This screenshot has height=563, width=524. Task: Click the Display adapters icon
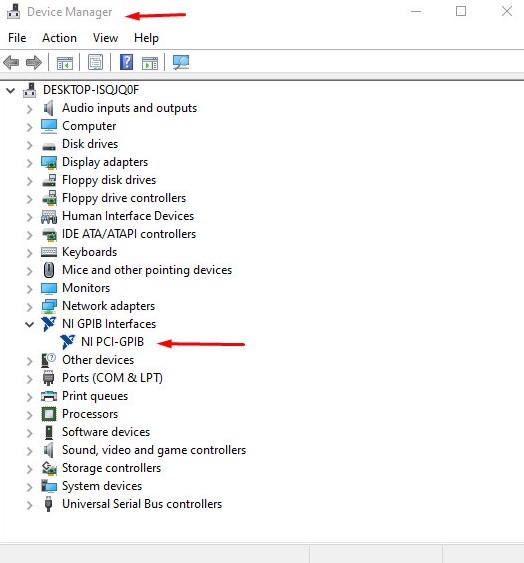point(48,162)
